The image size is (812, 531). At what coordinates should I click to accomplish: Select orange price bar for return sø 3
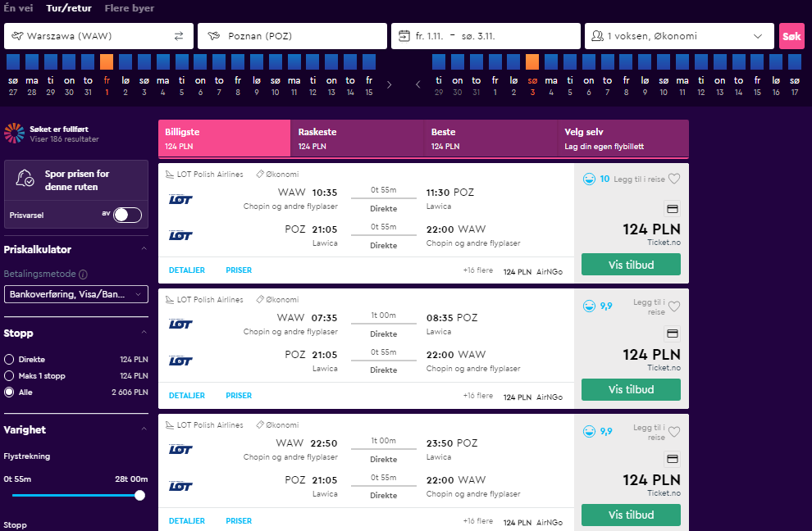pyautogui.click(x=532, y=61)
